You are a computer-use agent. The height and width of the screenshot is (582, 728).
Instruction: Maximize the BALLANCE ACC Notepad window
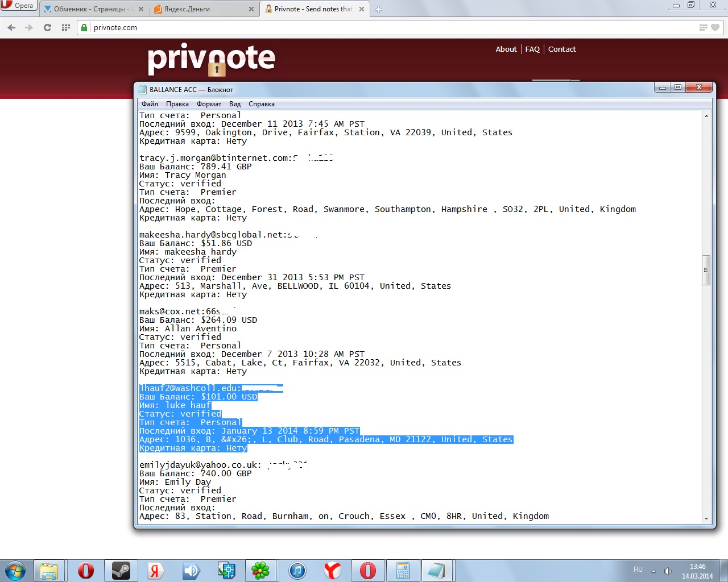tap(678, 88)
